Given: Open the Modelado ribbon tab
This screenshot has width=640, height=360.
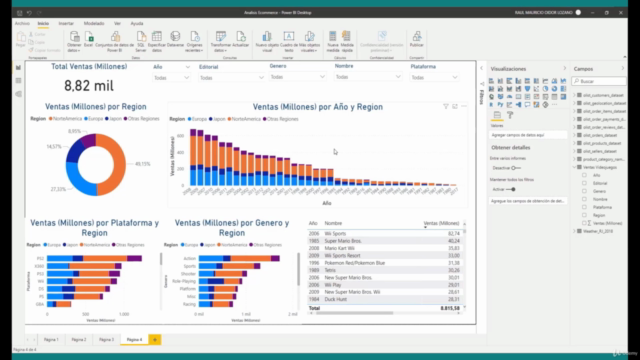Looking at the screenshot, I should click(94, 24).
